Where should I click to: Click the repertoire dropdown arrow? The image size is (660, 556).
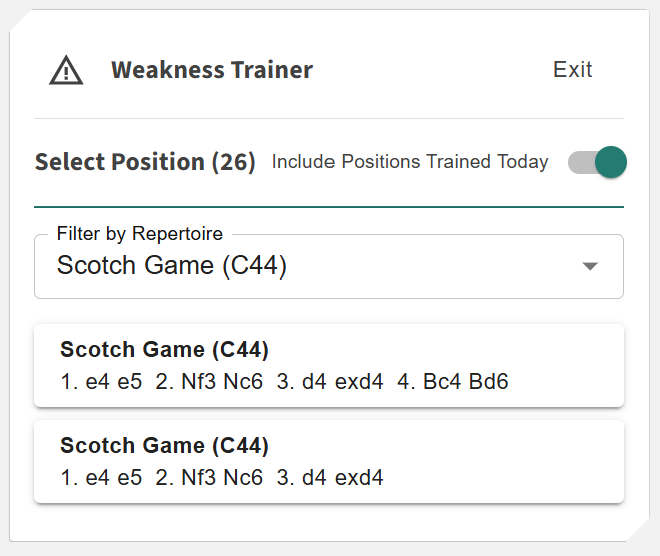(590, 266)
